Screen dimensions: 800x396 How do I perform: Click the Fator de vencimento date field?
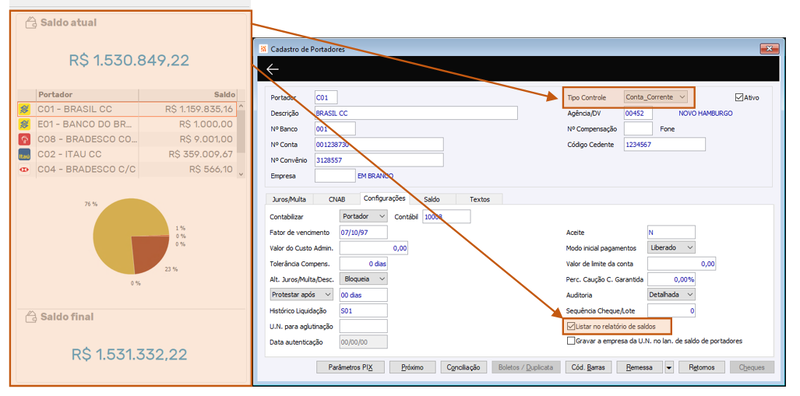pos(363,232)
